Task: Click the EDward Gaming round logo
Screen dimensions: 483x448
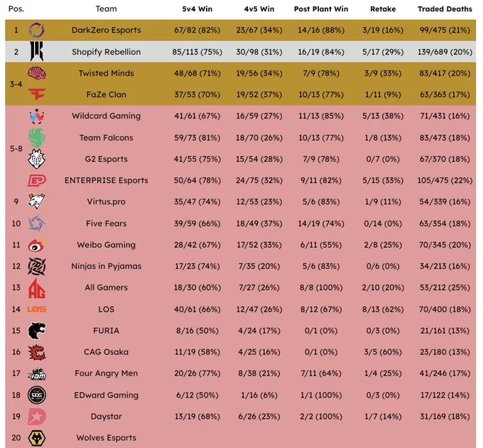Action: 37,395
